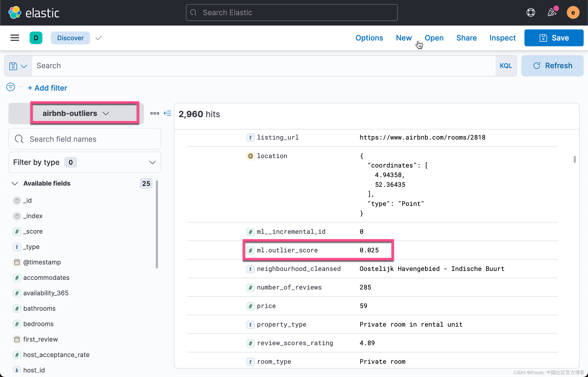Click the magnifier in Search field names
The image size is (588, 377).
(19, 139)
